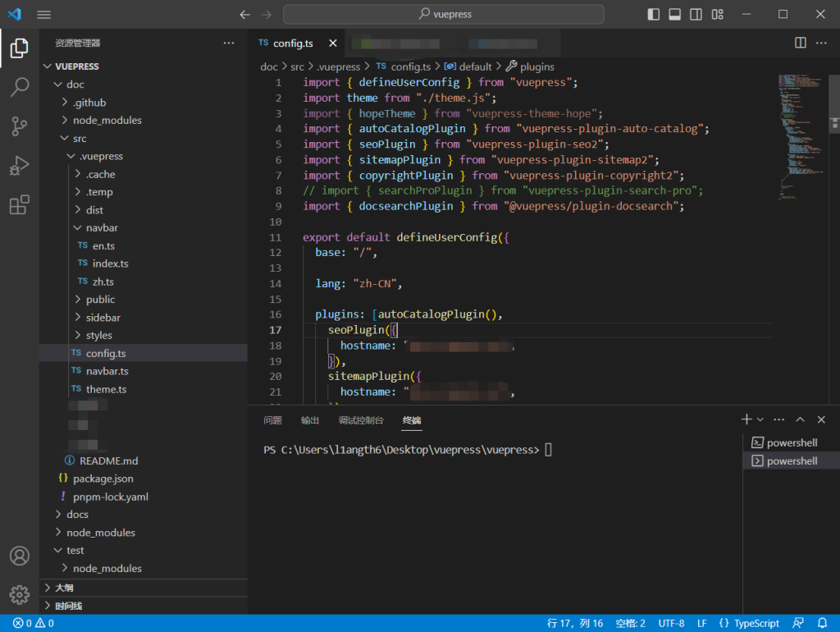Click the line and column indicator 行 17, 列 16

pyautogui.click(x=575, y=623)
